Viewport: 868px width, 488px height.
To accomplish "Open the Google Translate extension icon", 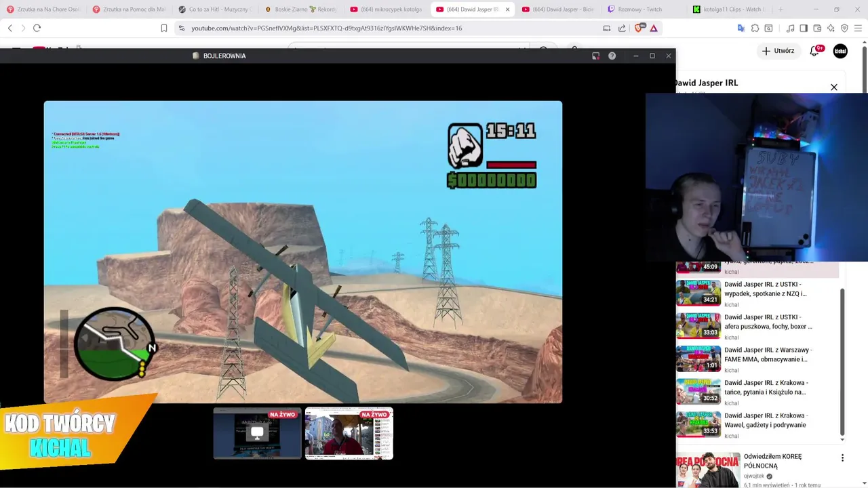I will (x=741, y=28).
